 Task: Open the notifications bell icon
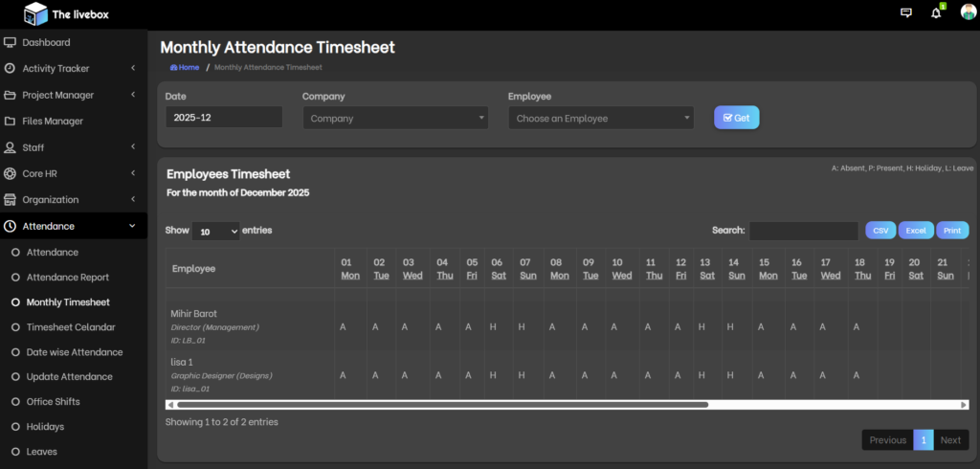[x=936, y=13]
